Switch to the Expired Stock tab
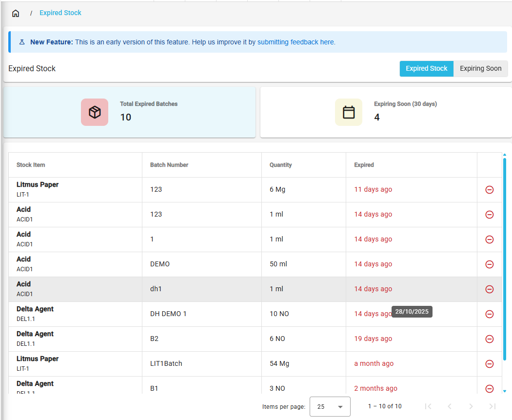Image resolution: width=512 pixels, height=420 pixels. (x=427, y=69)
